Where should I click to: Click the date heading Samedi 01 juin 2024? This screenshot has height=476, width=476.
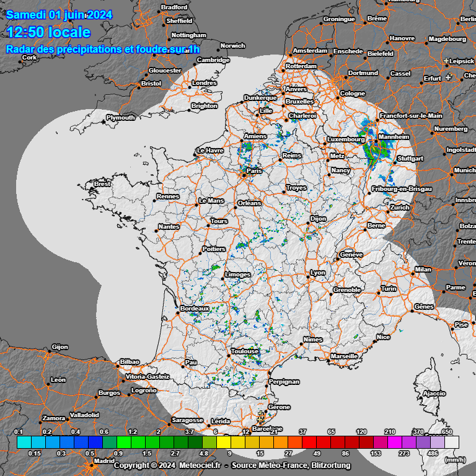point(59,15)
